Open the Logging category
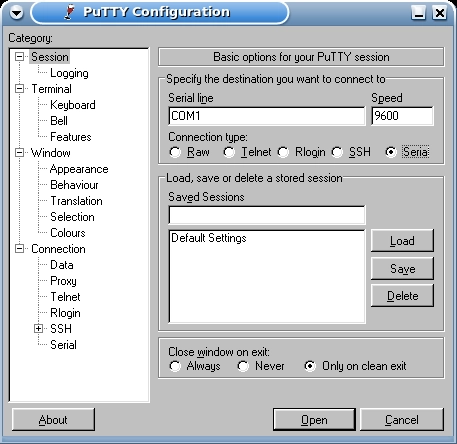 tap(69, 73)
